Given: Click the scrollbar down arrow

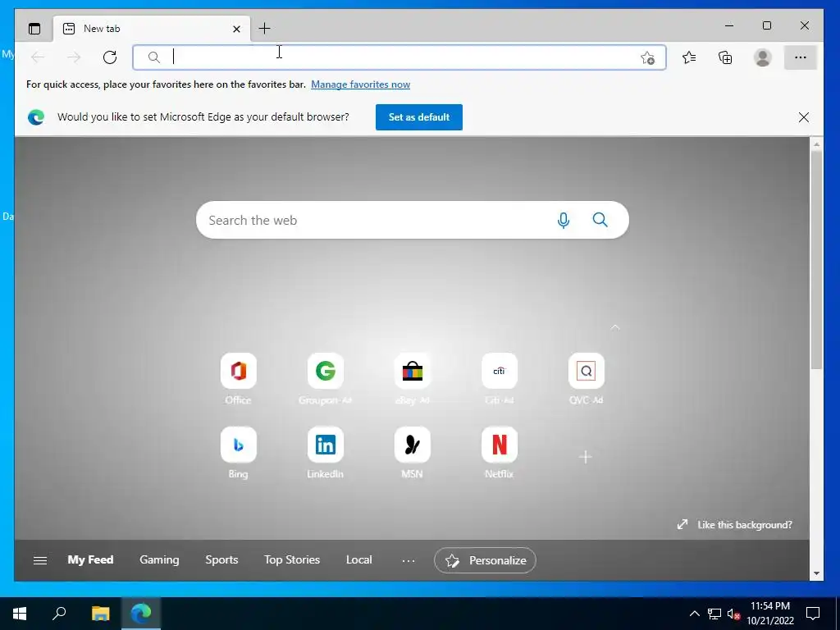Looking at the screenshot, I should 816,573.
